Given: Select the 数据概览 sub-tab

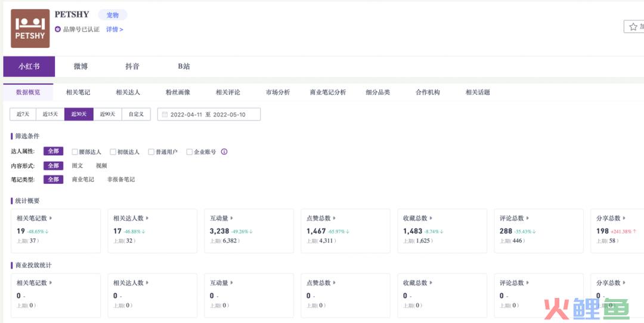Looking at the screenshot, I should point(29,92).
